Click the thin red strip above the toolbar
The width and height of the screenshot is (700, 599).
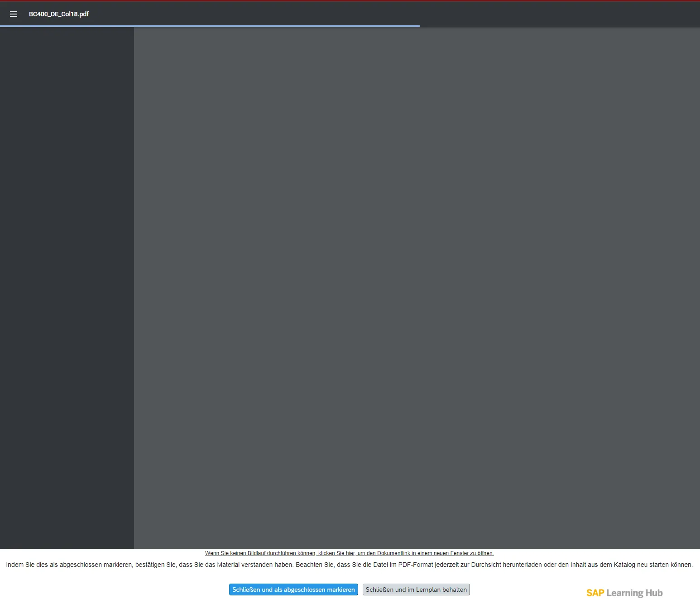[x=350, y=0]
